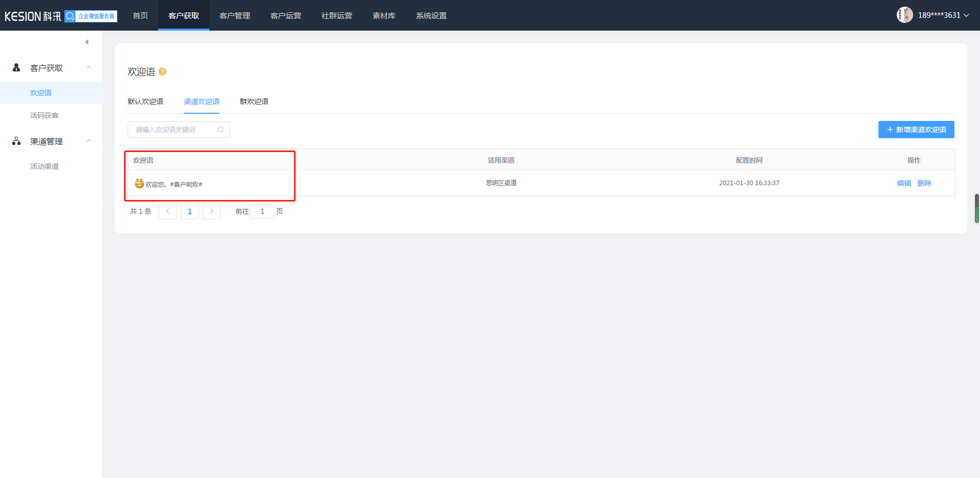Switch to the 群欢迎语 tab
The height and width of the screenshot is (478, 980).
tap(254, 102)
